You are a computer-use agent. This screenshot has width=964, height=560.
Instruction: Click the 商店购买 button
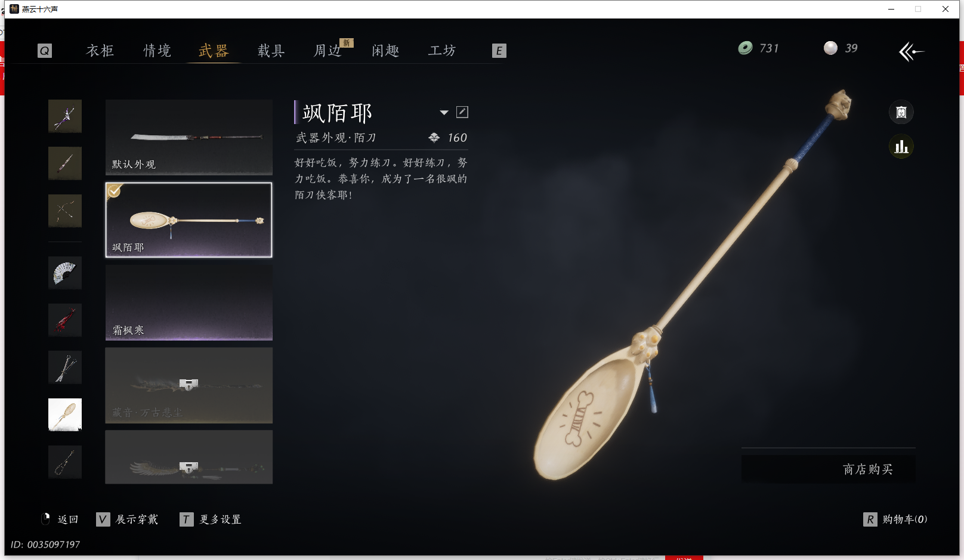pos(829,469)
